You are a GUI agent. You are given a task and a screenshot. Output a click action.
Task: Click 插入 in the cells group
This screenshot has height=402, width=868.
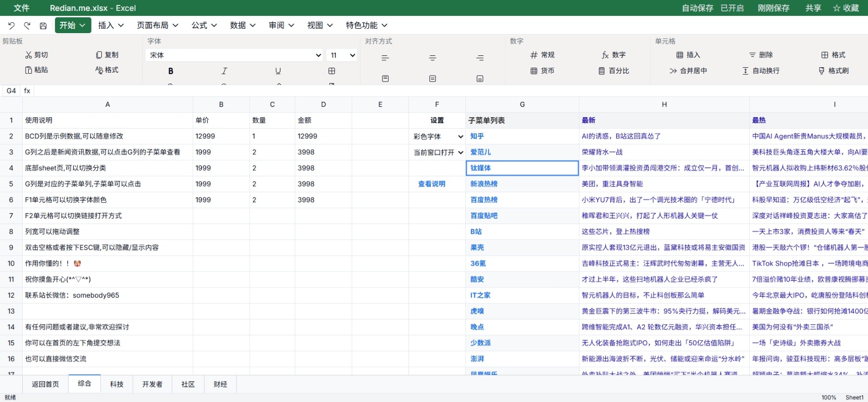pyautogui.click(x=688, y=55)
